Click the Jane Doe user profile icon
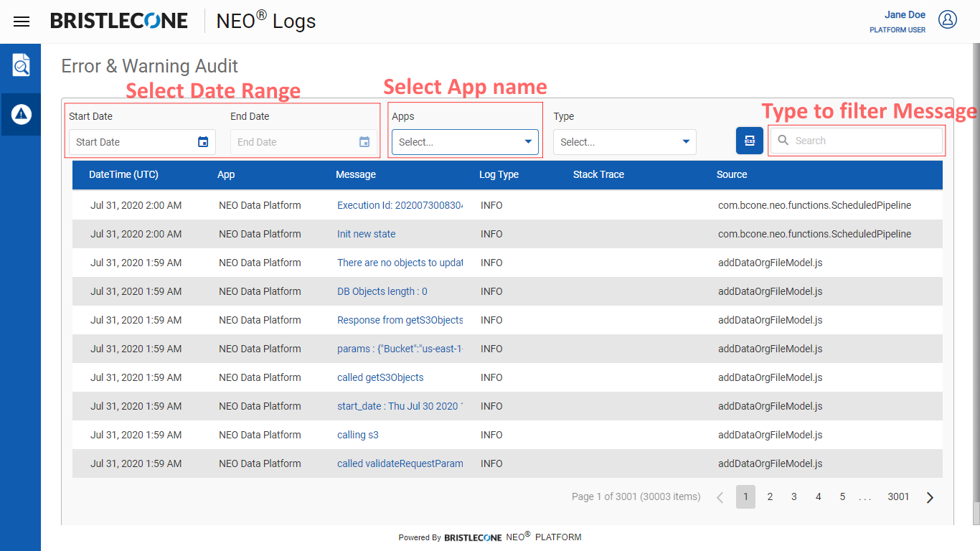The width and height of the screenshot is (980, 551). pyautogui.click(x=948, y=20)
